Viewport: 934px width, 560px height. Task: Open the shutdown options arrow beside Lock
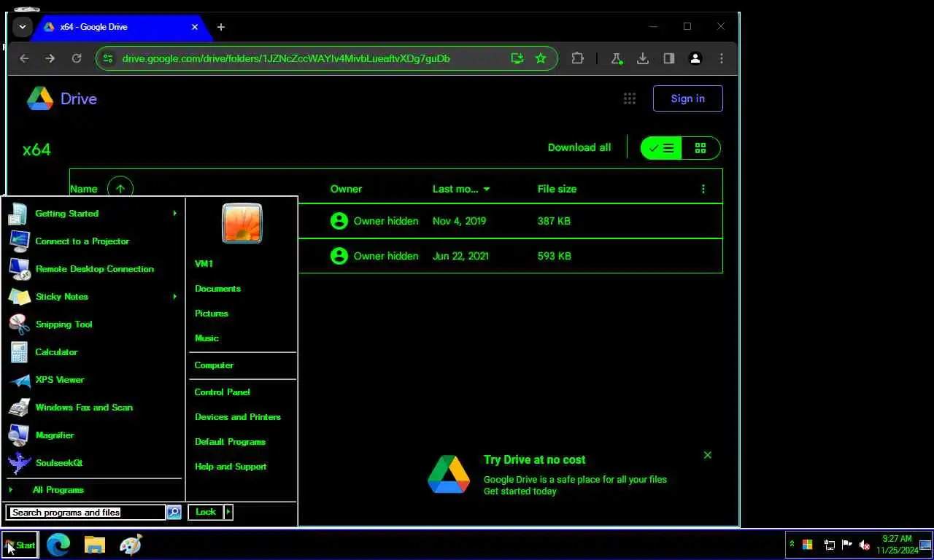(x=228, y=512)
